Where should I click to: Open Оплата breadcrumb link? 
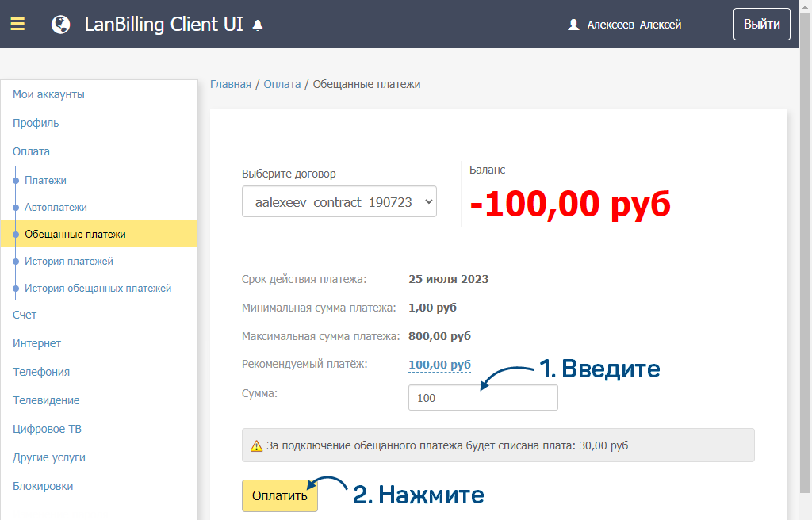tap(282, 84)
